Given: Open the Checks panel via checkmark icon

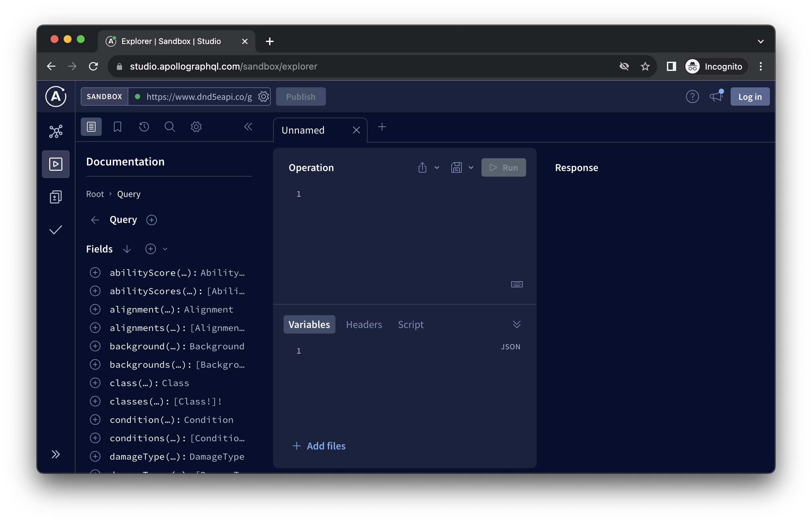Looking at the screenshot, I should pos(55,230).
